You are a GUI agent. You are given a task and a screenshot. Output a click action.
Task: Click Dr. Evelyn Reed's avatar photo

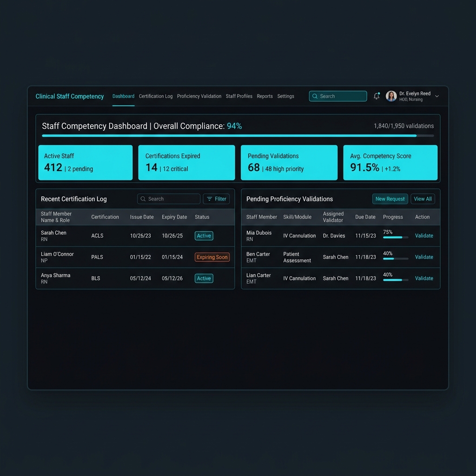(x=391, y=96)
